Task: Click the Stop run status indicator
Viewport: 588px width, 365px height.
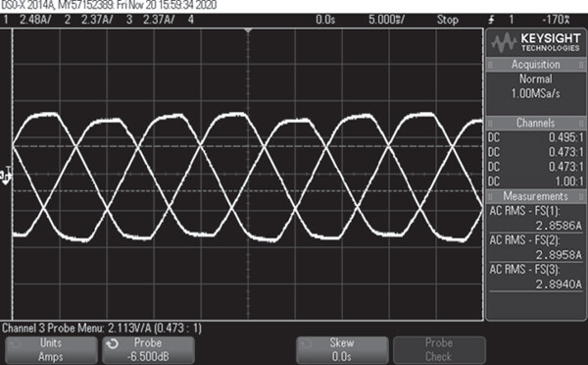Action: (448, 20)
